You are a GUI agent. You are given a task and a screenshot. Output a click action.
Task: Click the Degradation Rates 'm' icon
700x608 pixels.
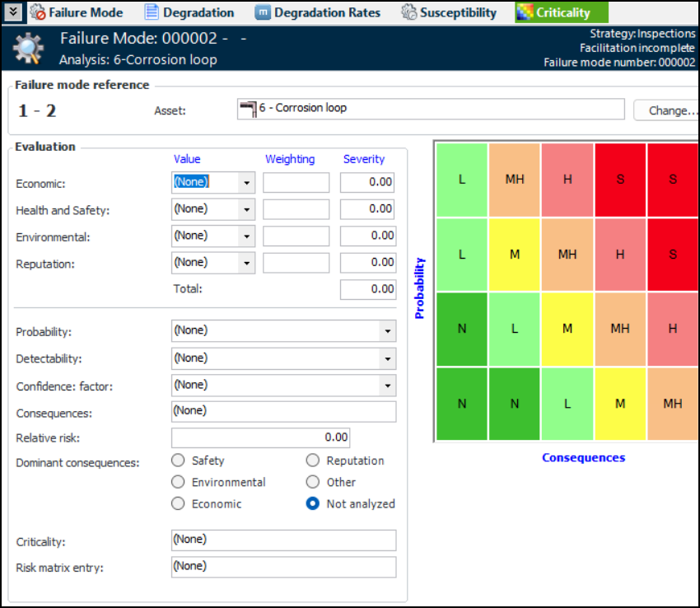(263, 12)
